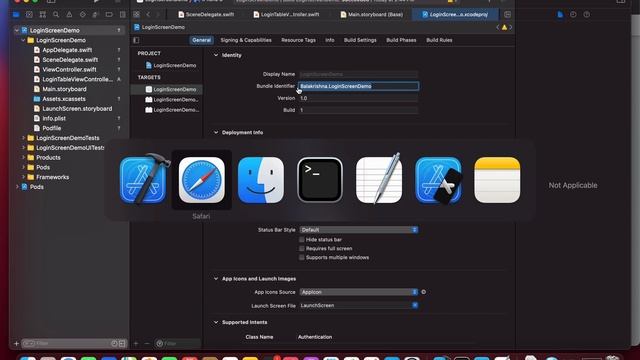
Task: Show the Quick Help inspector icon
Action: [x=587, y=15]
